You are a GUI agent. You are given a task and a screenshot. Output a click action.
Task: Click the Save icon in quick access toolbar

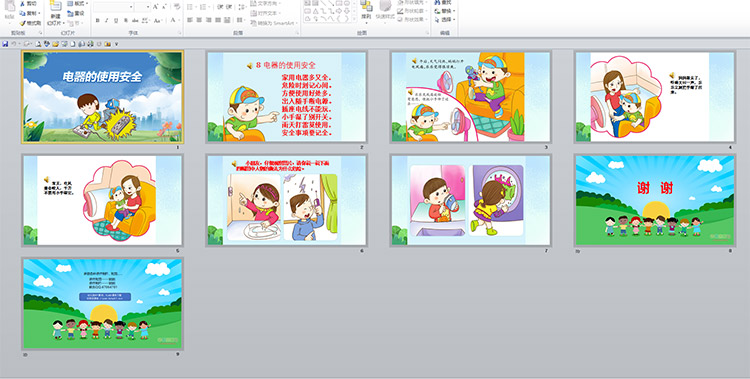tap(5, 44)
